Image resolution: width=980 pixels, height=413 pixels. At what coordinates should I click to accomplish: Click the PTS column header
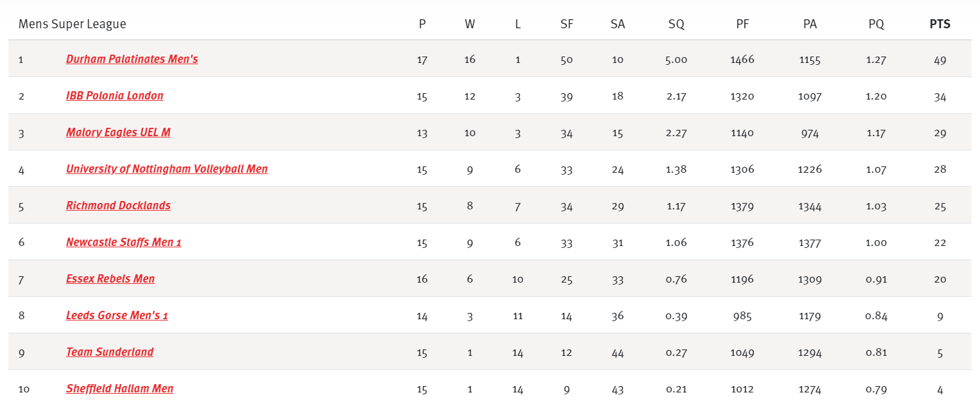point(940,24)
